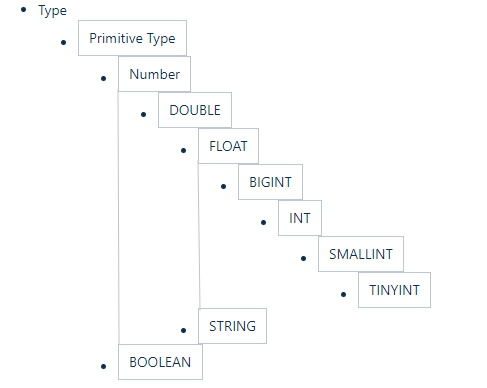Click the bullet before DOUBLE
Image resolution: width=487 pixels, height=388 pixels.
point(143,114)
